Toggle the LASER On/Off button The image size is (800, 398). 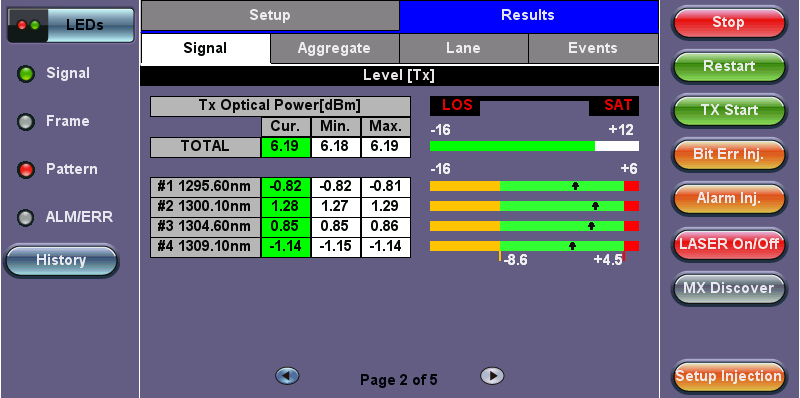[x=728, y=243]
